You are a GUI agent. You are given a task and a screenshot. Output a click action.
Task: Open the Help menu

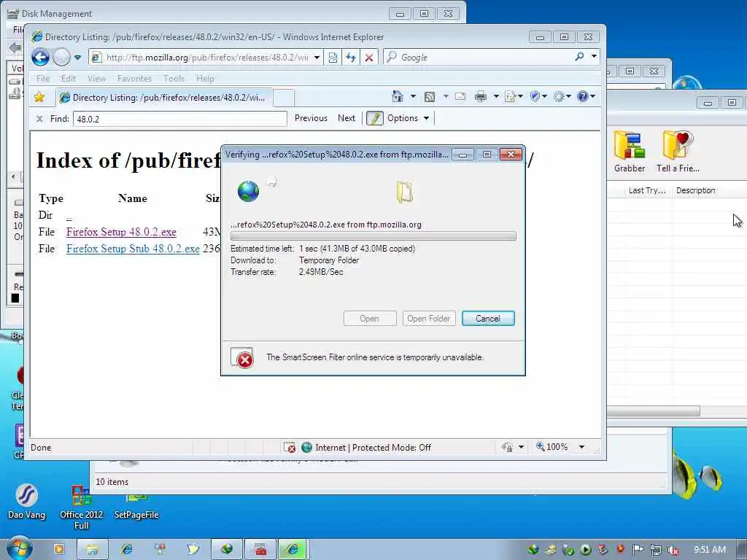click(x=205, y=79)
